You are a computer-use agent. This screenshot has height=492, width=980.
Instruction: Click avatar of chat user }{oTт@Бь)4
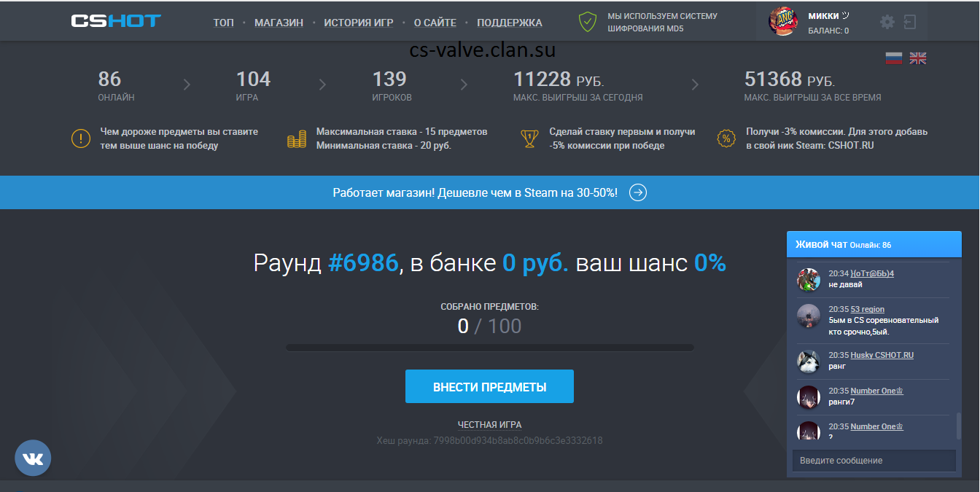[x=809, y=279]
